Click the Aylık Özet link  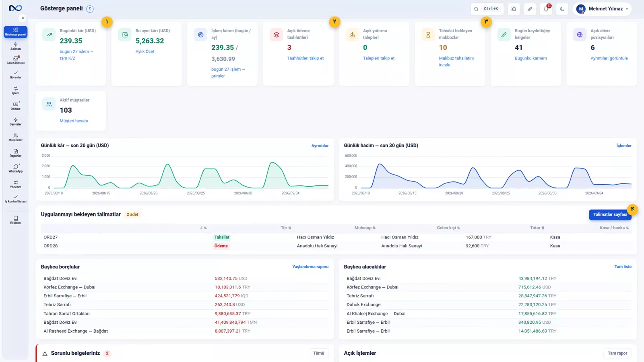click(145, 51)
